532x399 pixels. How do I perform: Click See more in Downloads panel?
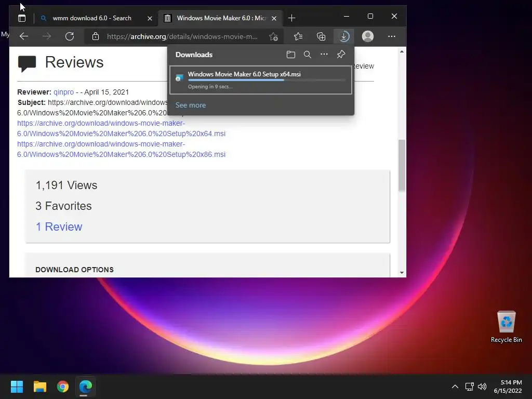click(191, 105)
